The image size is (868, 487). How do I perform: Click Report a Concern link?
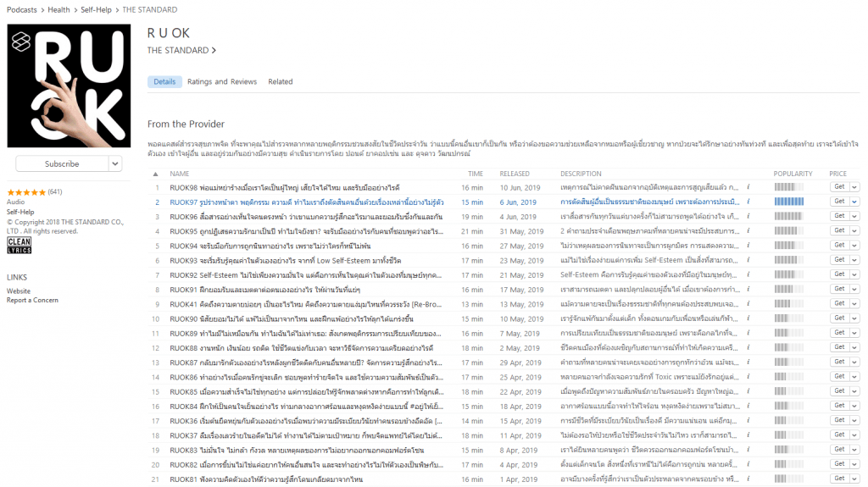[32, 300]
